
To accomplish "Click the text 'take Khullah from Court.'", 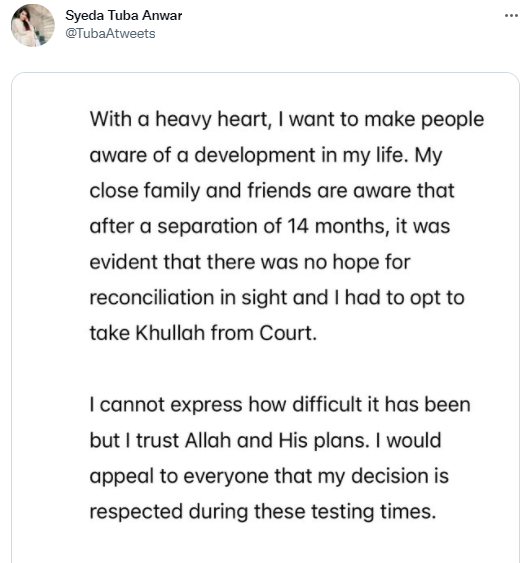I will (x=203, y=333).
